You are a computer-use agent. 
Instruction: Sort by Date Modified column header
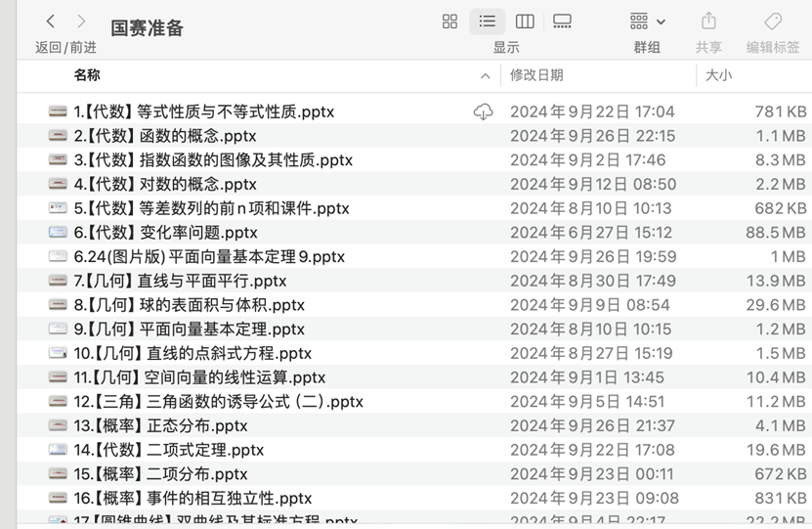[536, 75]
